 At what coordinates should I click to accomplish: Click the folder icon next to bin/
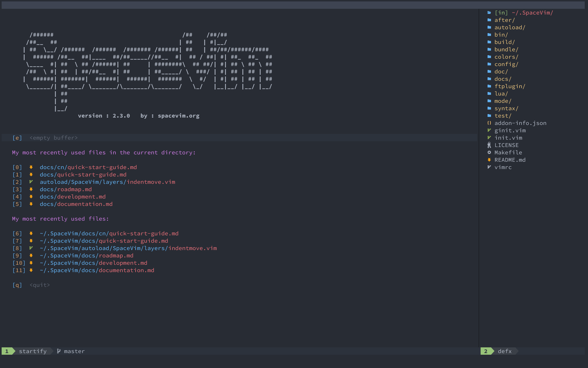tap(489, 35)
